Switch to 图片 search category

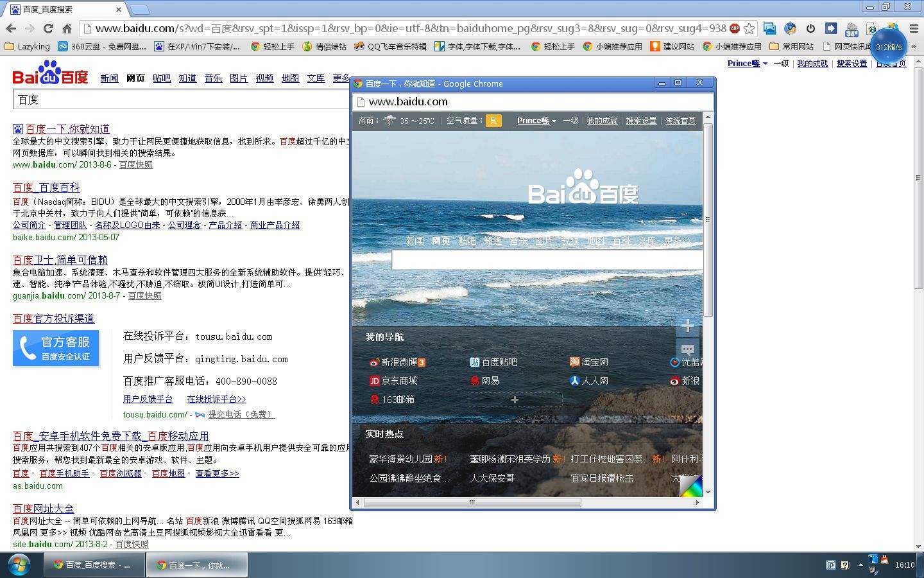point(239,78)
